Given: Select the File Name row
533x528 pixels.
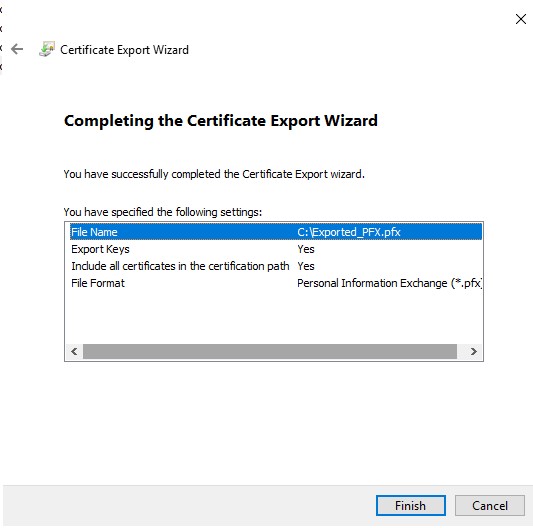Looking at the screenshot, I should [x=276, y=232].
